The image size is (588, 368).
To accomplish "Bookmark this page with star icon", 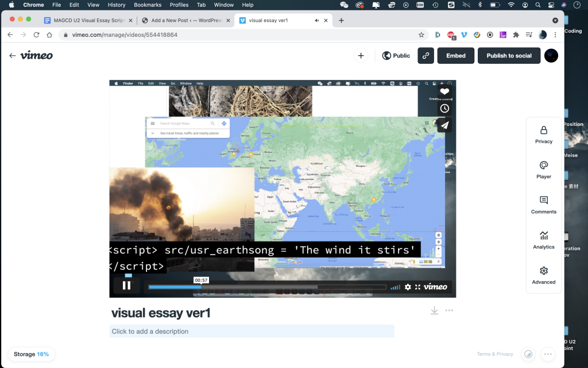I will tap(421, 34).
